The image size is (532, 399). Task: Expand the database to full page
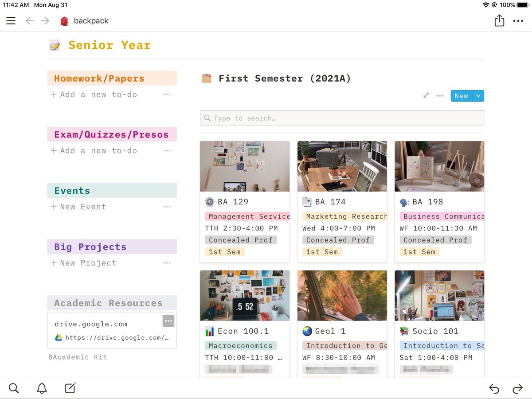tap(426, 96)
